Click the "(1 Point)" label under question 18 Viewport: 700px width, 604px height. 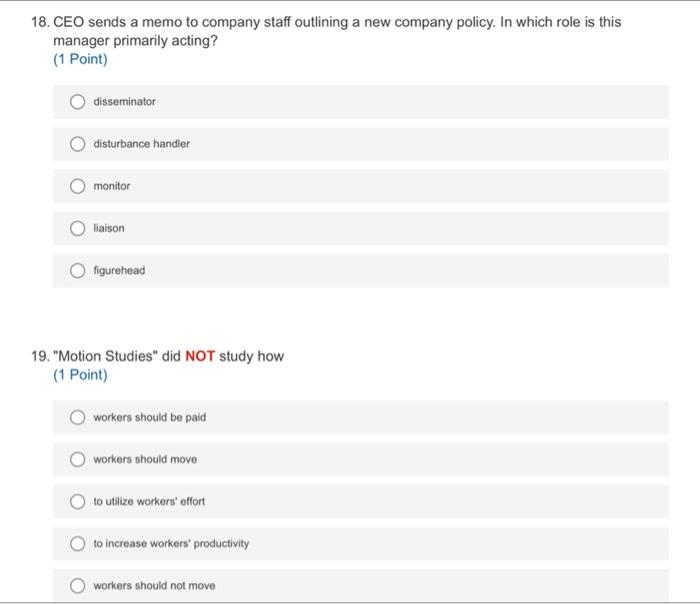click(x=80, y=59)
